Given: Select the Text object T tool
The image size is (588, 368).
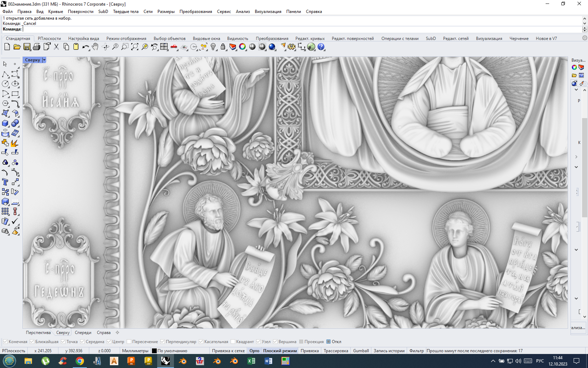Looking at the screenshot, I should [x=5, y=182].
